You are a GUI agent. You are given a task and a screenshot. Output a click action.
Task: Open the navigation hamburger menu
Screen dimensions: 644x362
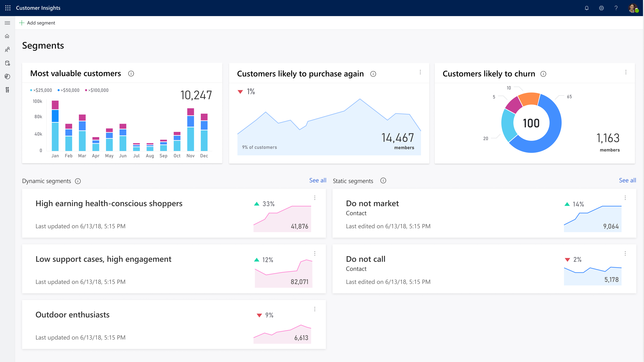tap(7, 22)
